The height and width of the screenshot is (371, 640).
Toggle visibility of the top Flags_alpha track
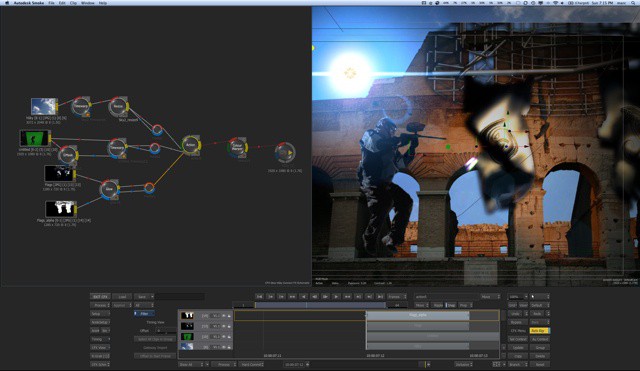click(224, 315)
